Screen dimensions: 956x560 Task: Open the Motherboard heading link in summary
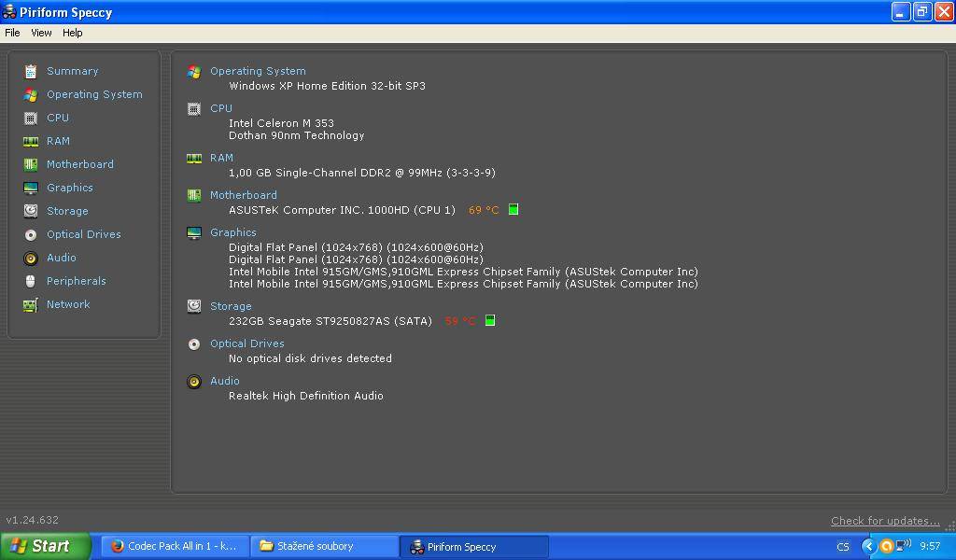click(244, 195)
